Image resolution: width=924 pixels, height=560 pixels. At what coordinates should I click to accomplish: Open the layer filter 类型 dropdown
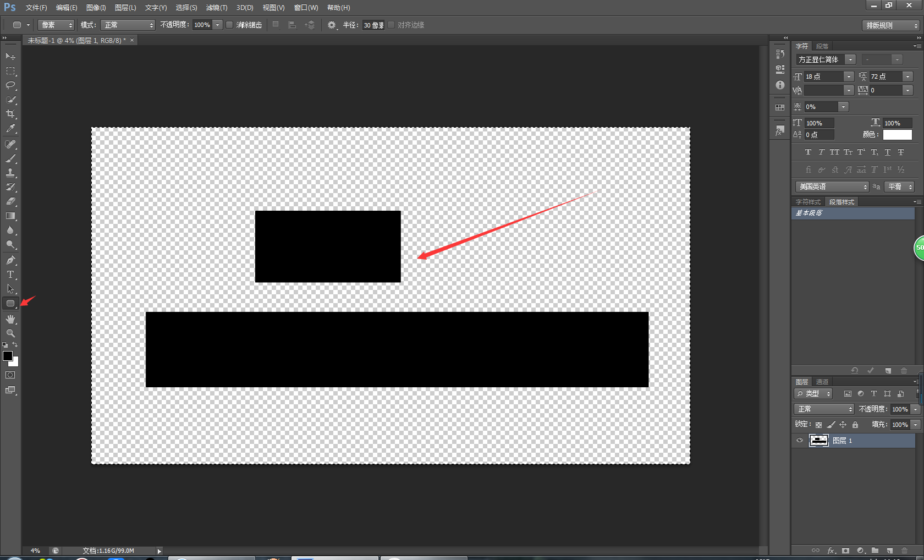point(813,394)
